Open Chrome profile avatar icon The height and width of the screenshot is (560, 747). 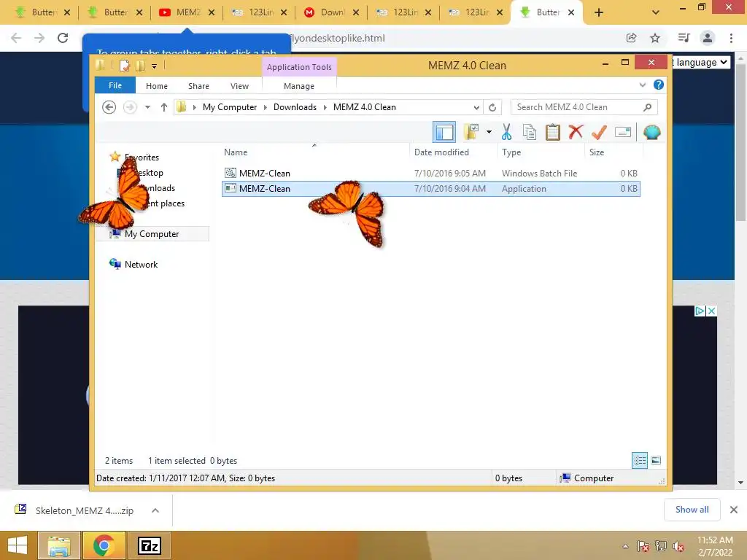coord(708,38)
